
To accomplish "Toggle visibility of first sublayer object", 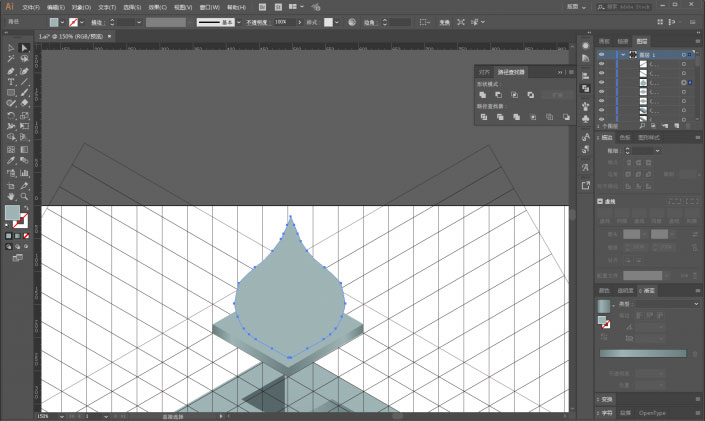I will coord(602,64).
